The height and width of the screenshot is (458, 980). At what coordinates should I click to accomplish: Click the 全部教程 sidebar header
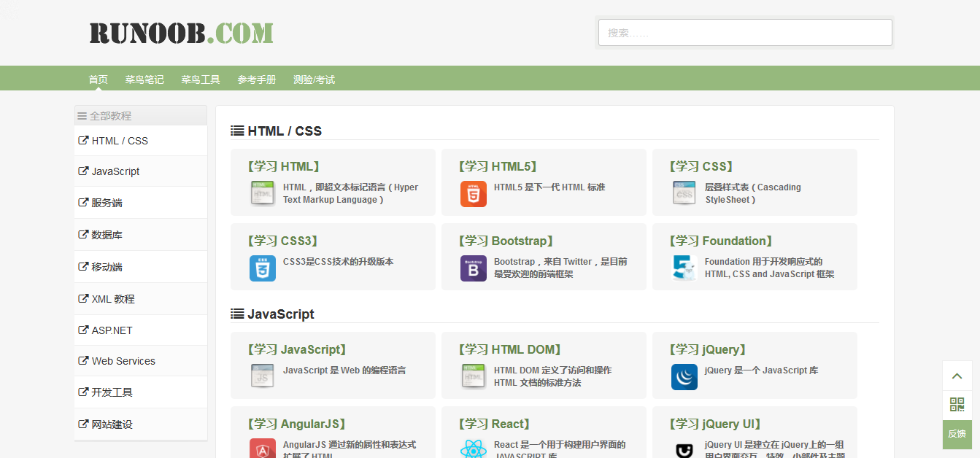click(x=141, y=115)
